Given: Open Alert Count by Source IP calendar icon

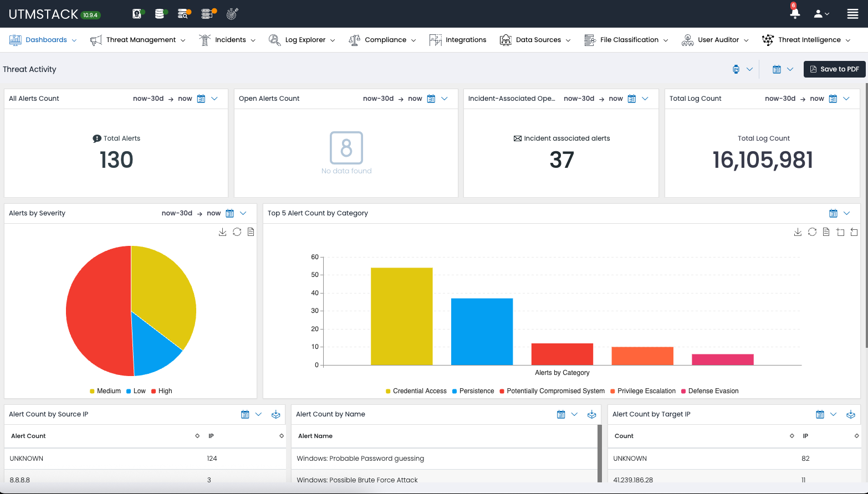Looking at the screenshot, I should click(245, 414).
